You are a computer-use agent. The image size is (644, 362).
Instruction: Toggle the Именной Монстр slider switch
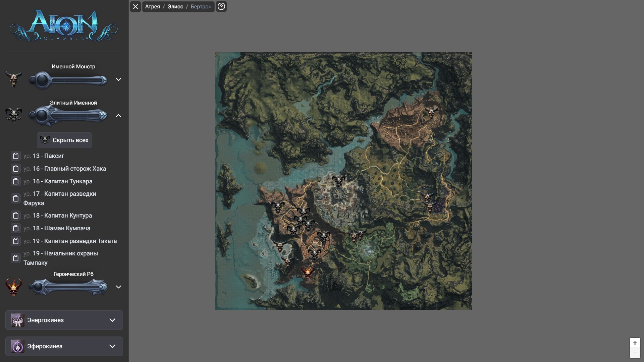click(68, 80)
